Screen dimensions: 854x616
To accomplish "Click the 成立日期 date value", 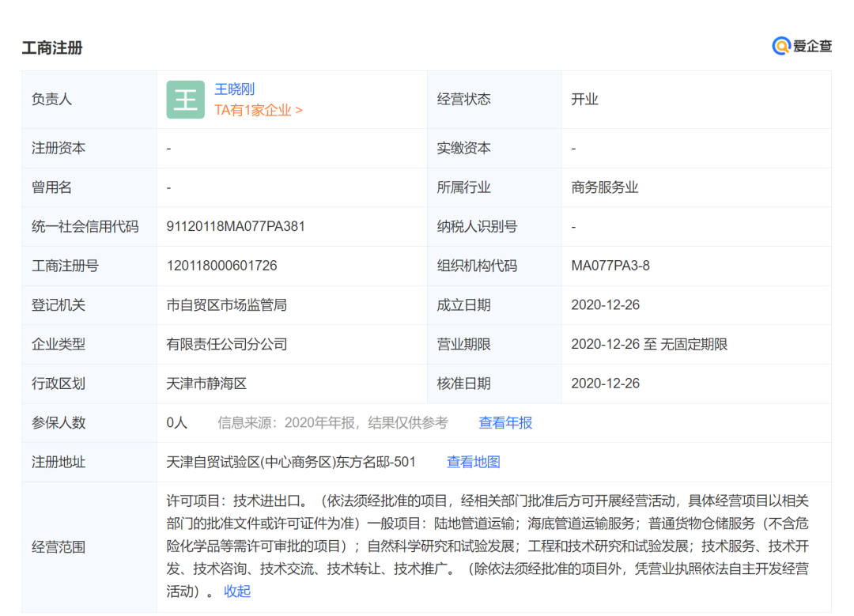I will 606,304.
